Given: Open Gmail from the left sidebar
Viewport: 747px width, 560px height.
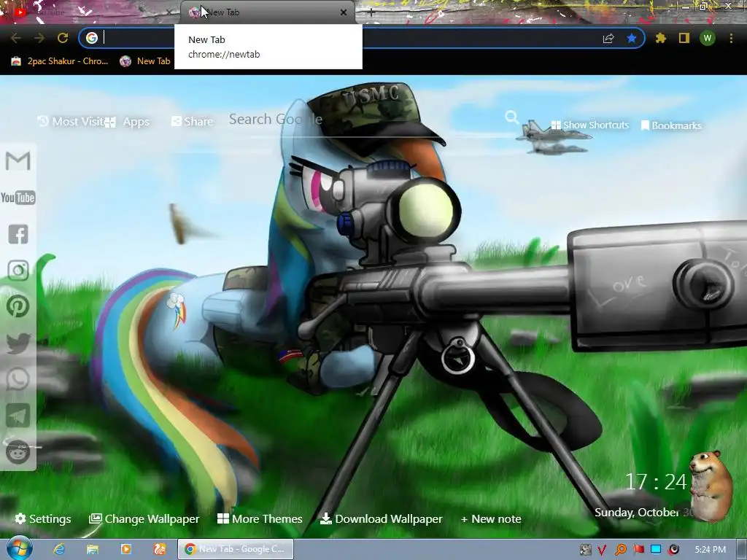Looking at the screenshot, I should click(18, 161).
